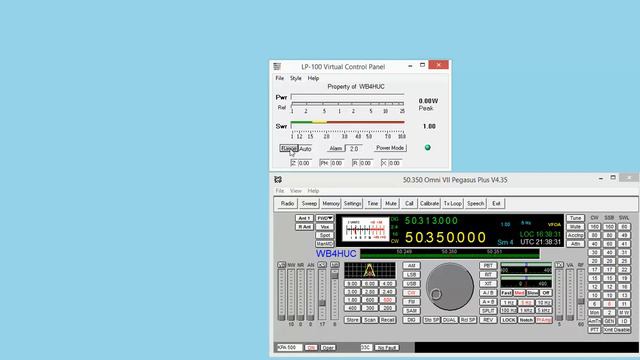This screenshot has height=360, width=640.
Task: Click the small button above the leftmost slider
Action: pyautogui.click(x=281, y=265)
